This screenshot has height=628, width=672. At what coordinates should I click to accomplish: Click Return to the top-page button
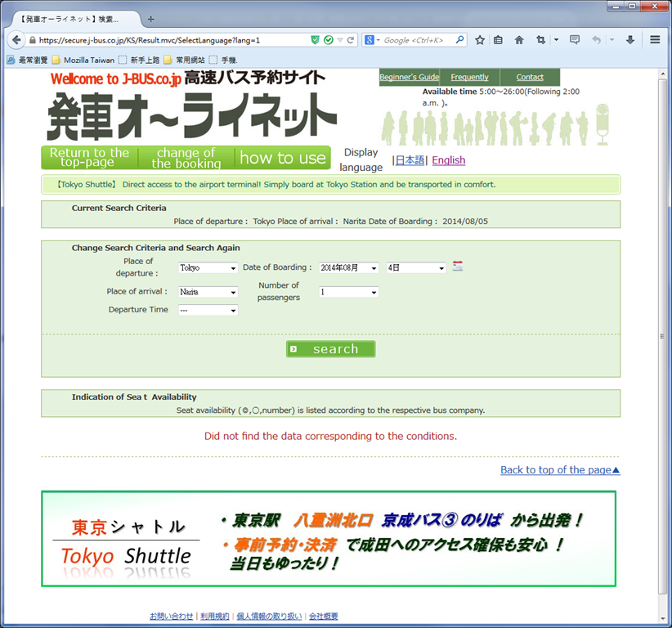pos(89,158)
